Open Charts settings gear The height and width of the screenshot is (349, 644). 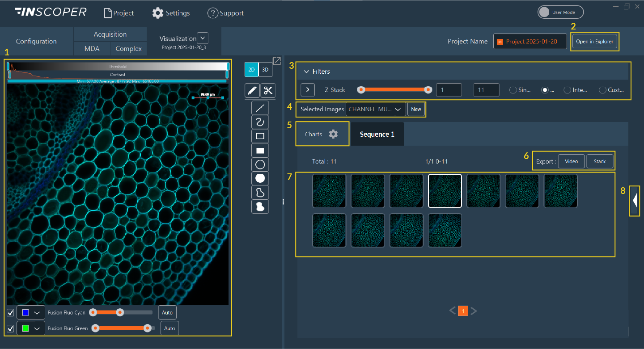(x=333, y=134)
